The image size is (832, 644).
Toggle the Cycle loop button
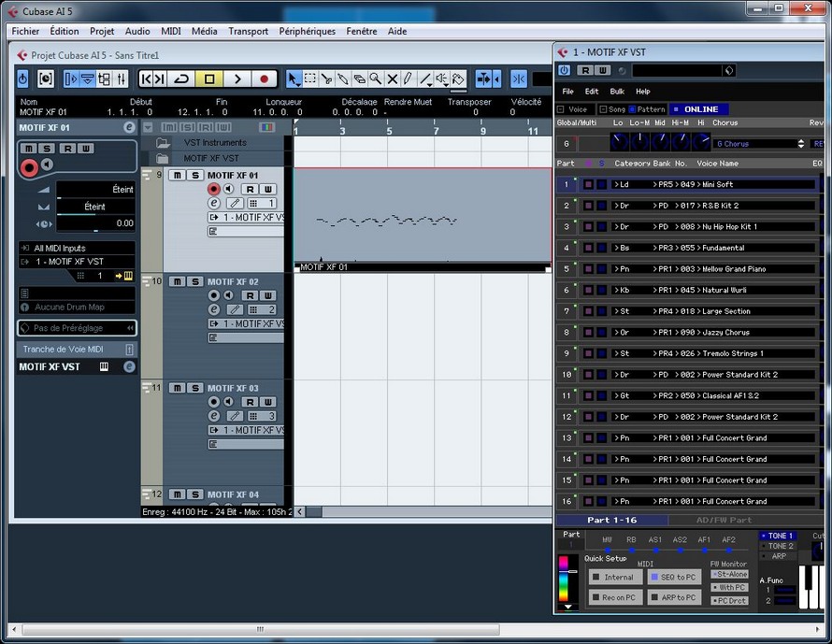click(182, 79)
